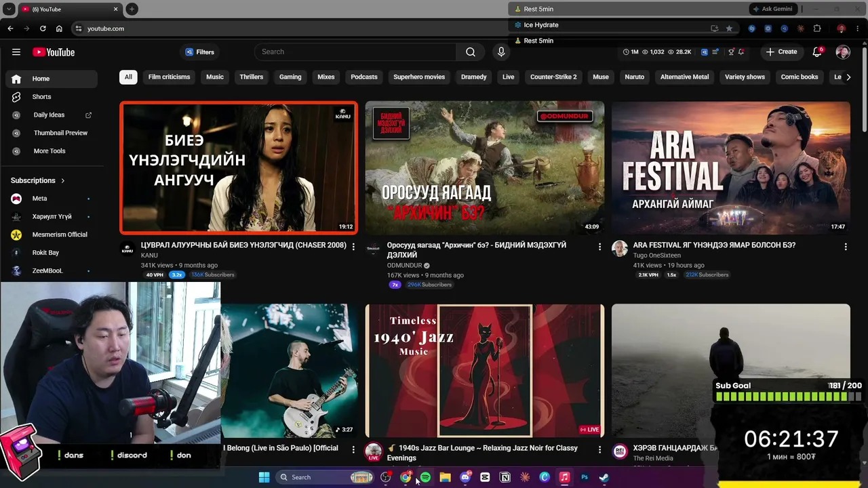Go back to the previous page
The width and height of the screenshot is (868, 488).
[x=10, y=28]
